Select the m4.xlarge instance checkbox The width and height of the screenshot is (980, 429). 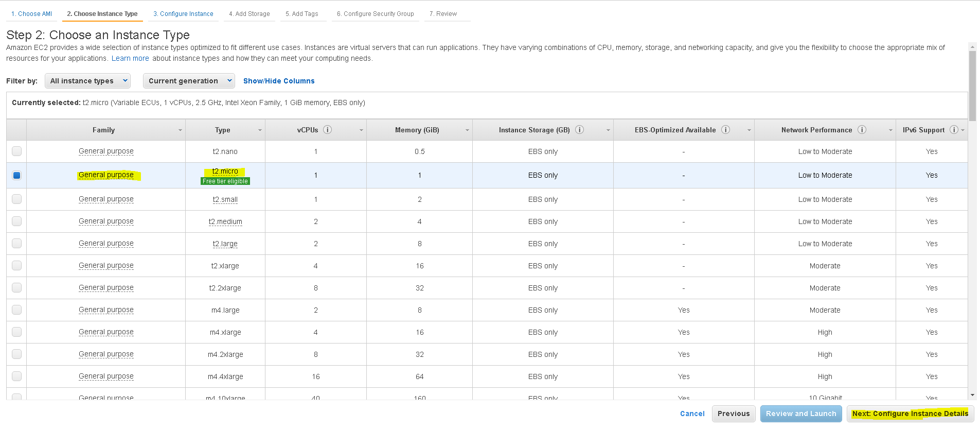17,332
